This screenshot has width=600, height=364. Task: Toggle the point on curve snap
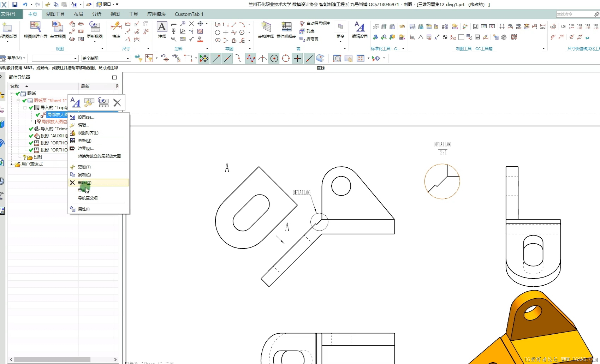[309, 58]
